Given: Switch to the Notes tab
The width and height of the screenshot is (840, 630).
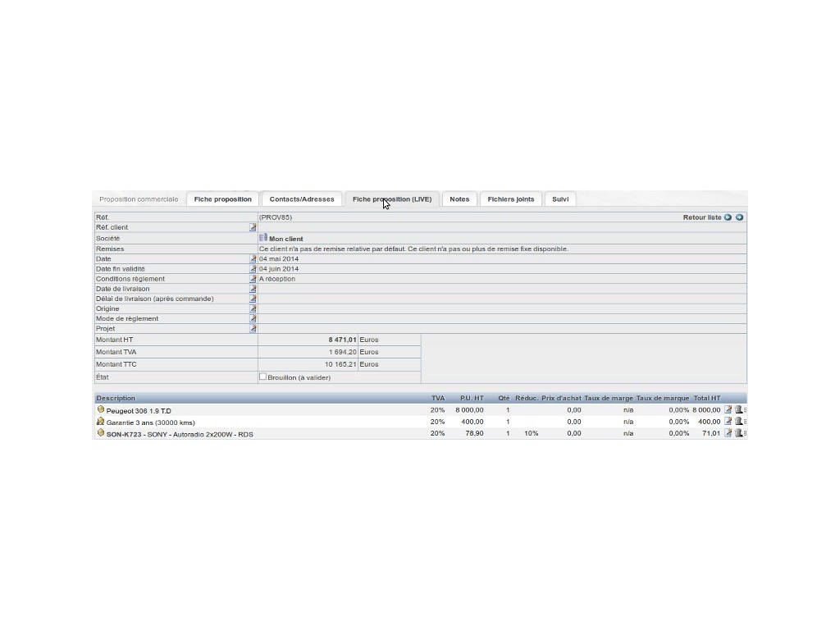Looking at the screenshot, I should pos(459,199).
